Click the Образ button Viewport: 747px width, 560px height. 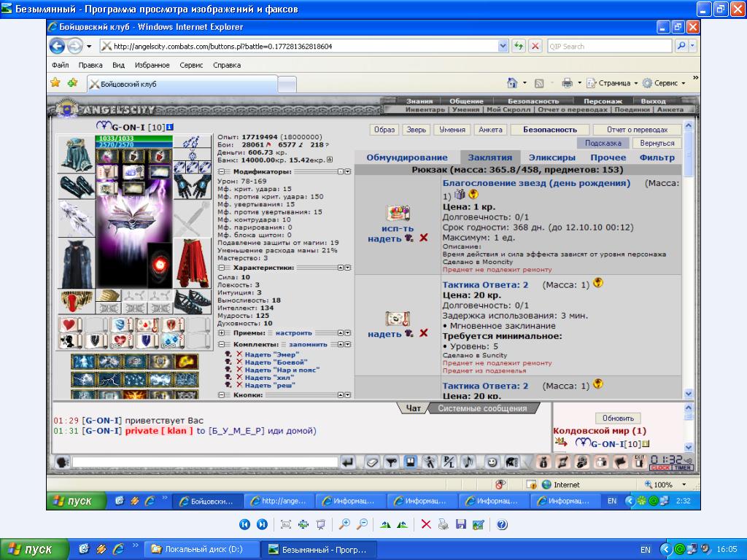pos(384,130)
